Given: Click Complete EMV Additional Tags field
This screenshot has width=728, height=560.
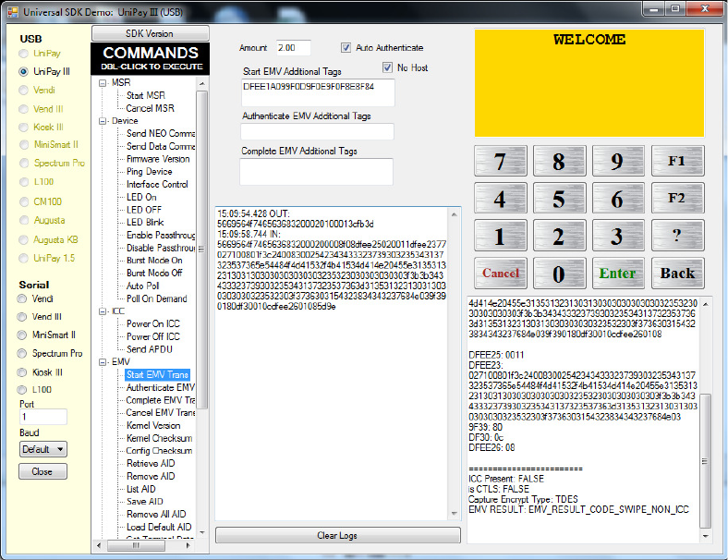Looking at the screenshot, I should pos(316,172).
